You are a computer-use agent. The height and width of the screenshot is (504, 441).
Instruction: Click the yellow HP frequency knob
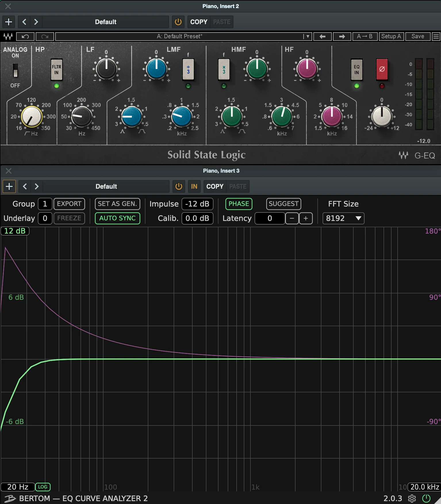point(32,117)
